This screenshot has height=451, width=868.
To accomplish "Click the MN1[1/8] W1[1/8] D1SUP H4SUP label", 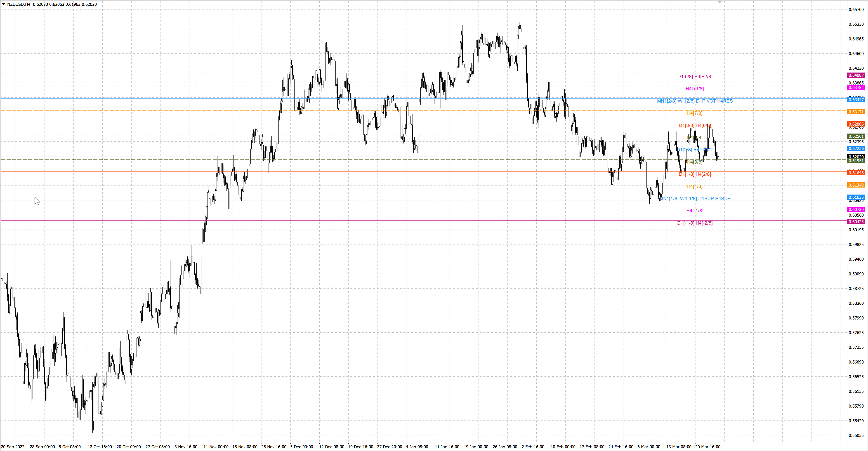I will [695, 199].
